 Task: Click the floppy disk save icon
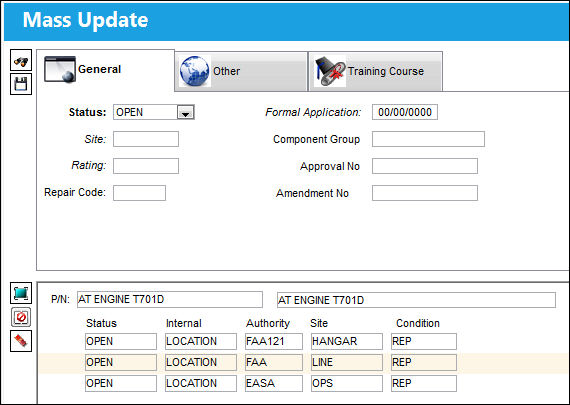click(21, 84)
